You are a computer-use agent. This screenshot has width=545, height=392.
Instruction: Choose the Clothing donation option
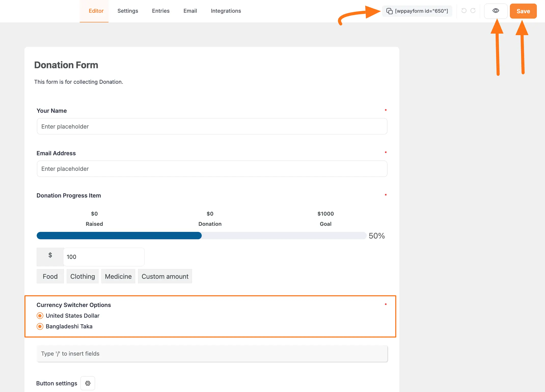click(83, 276)
